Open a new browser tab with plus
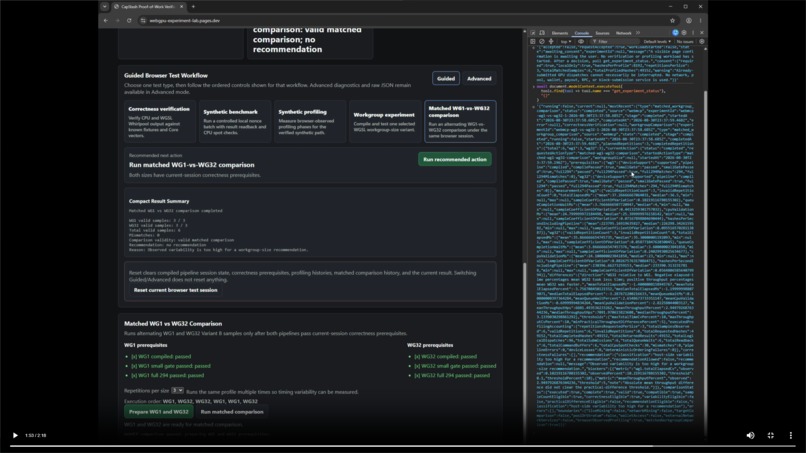The height and width of the screenshot is (453, 806). 193,7
